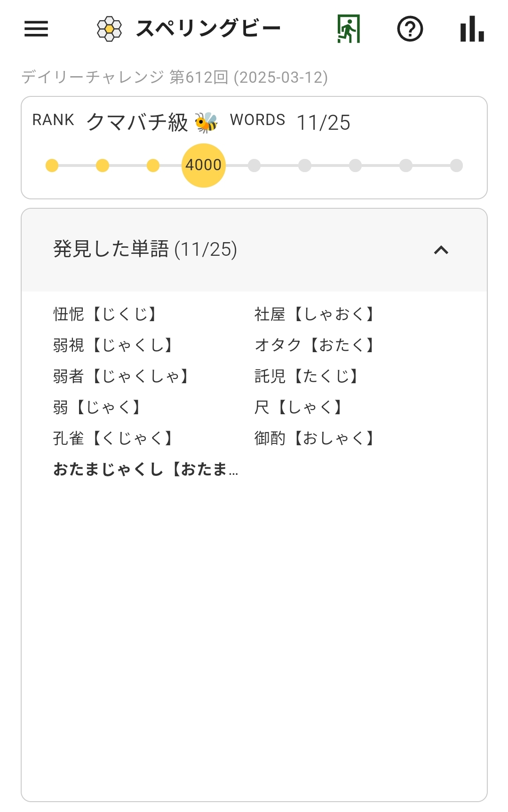Click the word オタク【おたく】
The height and width of the screenshot is (812, 508).
tap(315, 345)
